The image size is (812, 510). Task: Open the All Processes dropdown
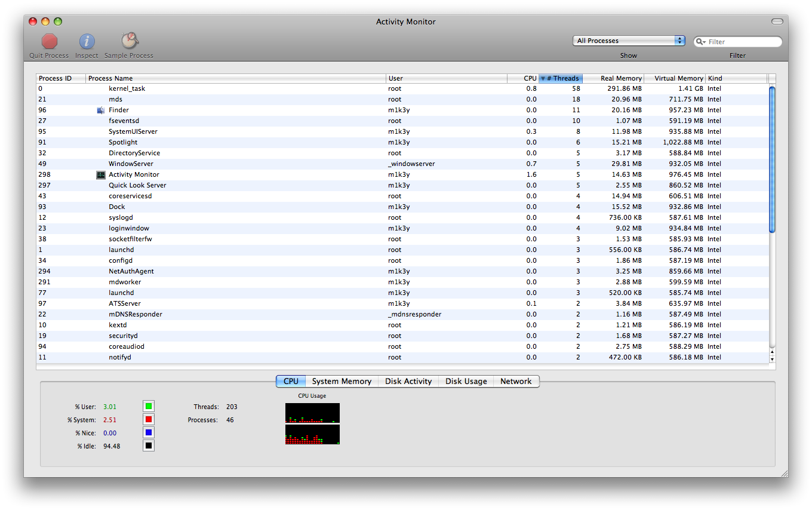tap(629, 41)
